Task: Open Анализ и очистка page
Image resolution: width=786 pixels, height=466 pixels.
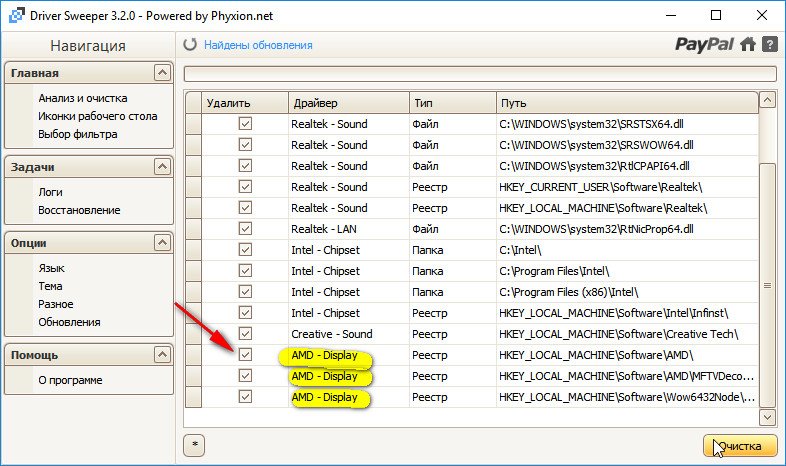Action: click(x=83, y=99)
